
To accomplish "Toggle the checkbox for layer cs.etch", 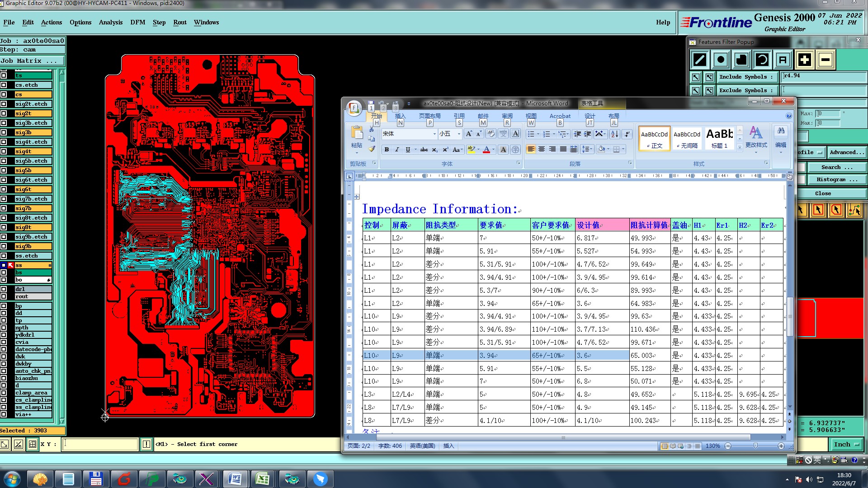I will coord(4,85).
